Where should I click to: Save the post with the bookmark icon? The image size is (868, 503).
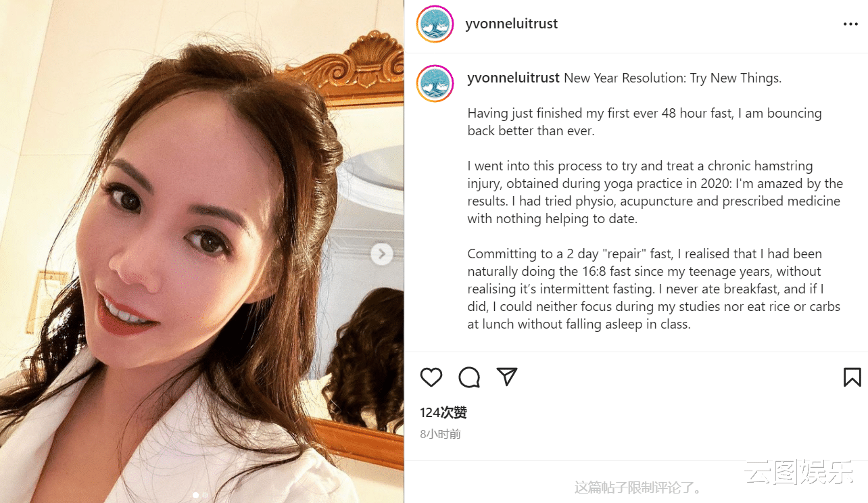pyautogui.click(x=852, y=377)
